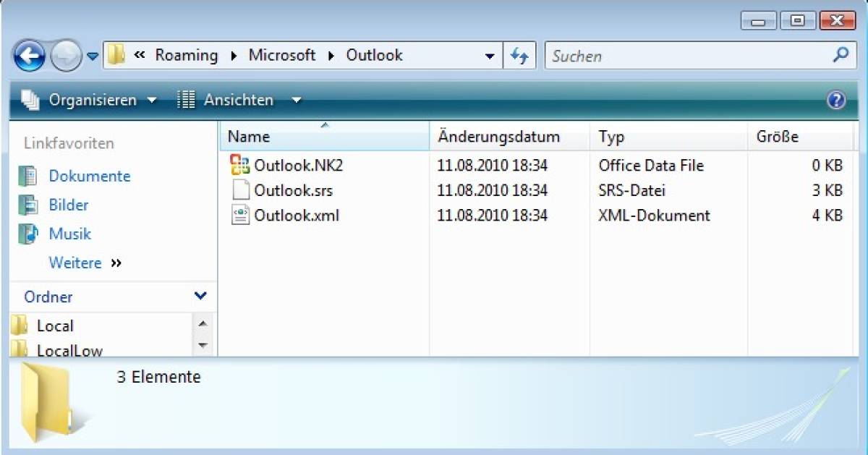Click the magnifier search icon

[x=840, y=54]
